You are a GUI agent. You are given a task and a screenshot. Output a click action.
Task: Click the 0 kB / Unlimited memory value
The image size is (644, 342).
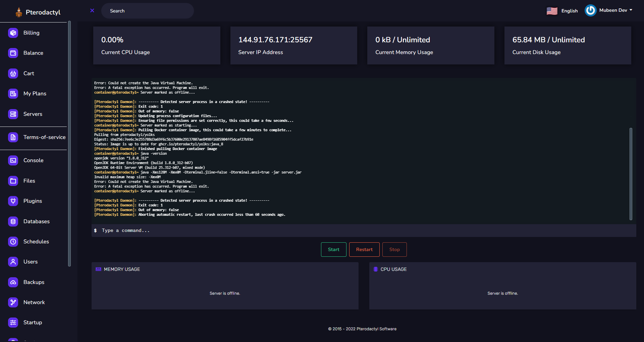(402, 40)
